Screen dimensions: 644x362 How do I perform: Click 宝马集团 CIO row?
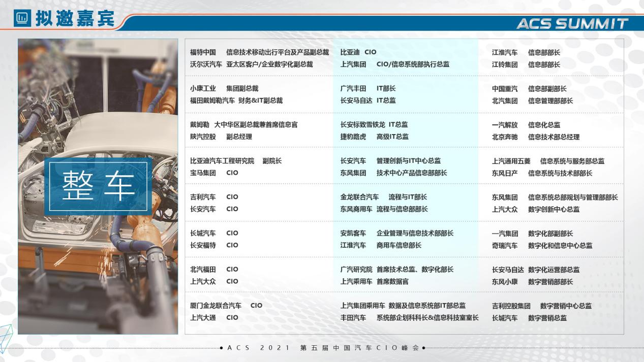[x=214, y=173]
